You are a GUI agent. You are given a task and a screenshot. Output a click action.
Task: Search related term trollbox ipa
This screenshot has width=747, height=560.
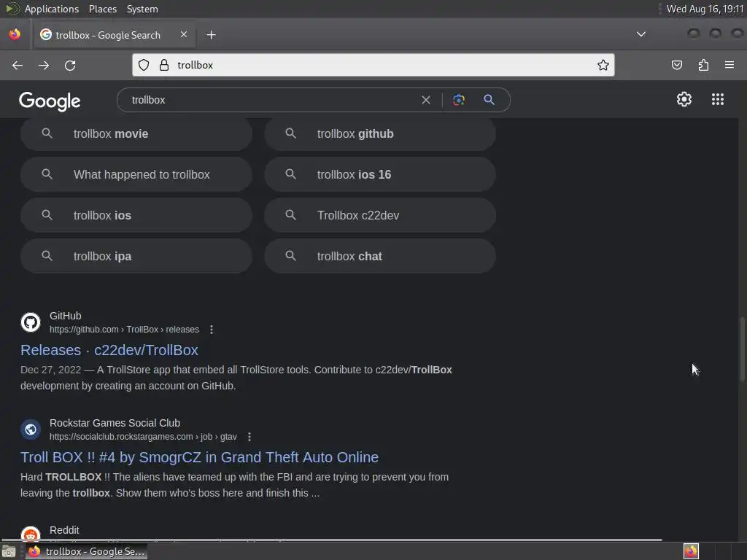(x=136, y=256)
